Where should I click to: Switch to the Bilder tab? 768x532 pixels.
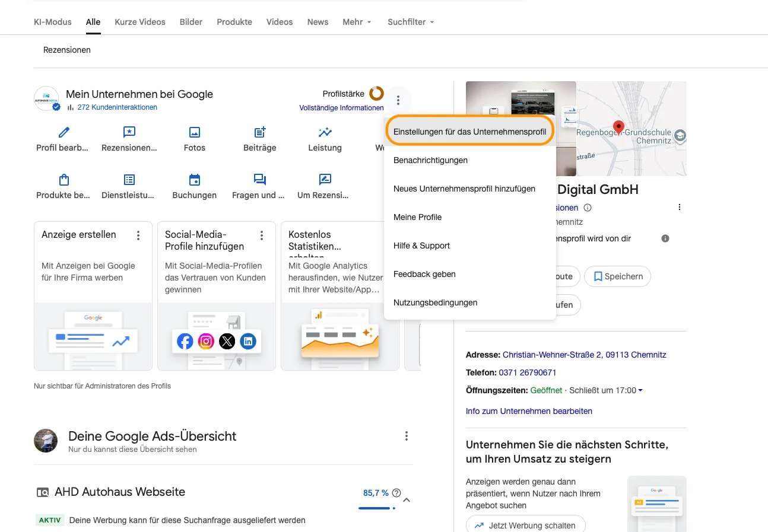click(191, 22)
